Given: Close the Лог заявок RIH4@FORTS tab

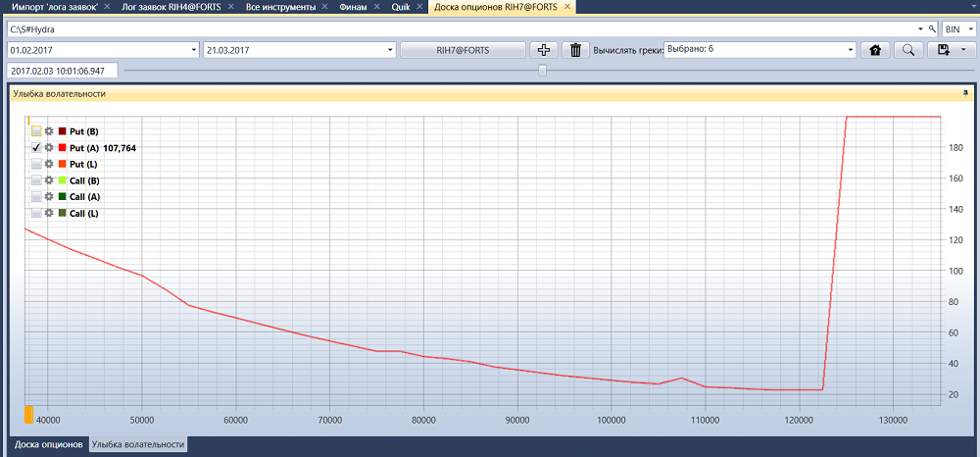Looking at the screenshot, I should click(231, 7).
